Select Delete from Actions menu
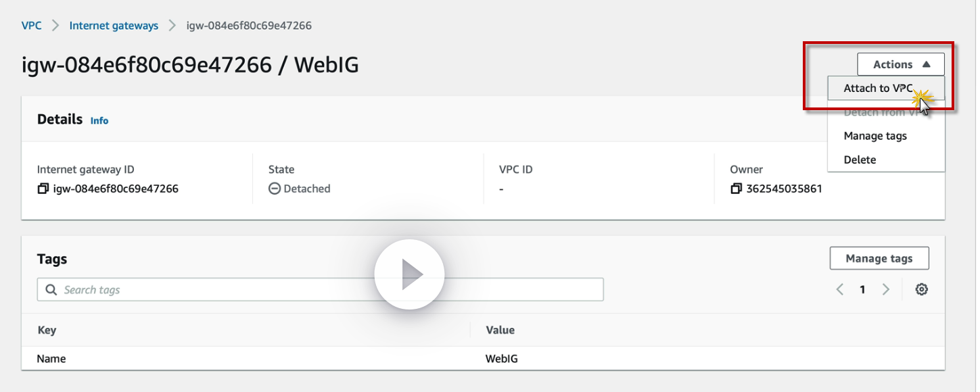The height and width of the screenshot is (392, 980). click(x=860, y=160)
